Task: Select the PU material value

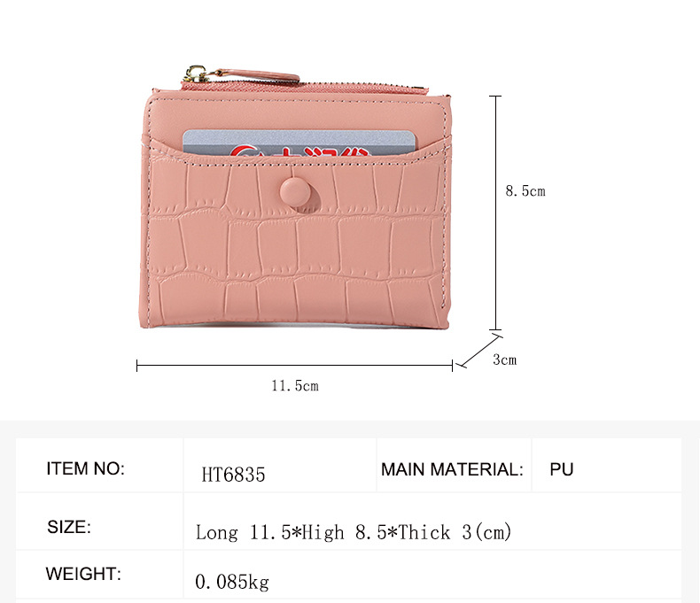Action: click(x=562, y=469)
